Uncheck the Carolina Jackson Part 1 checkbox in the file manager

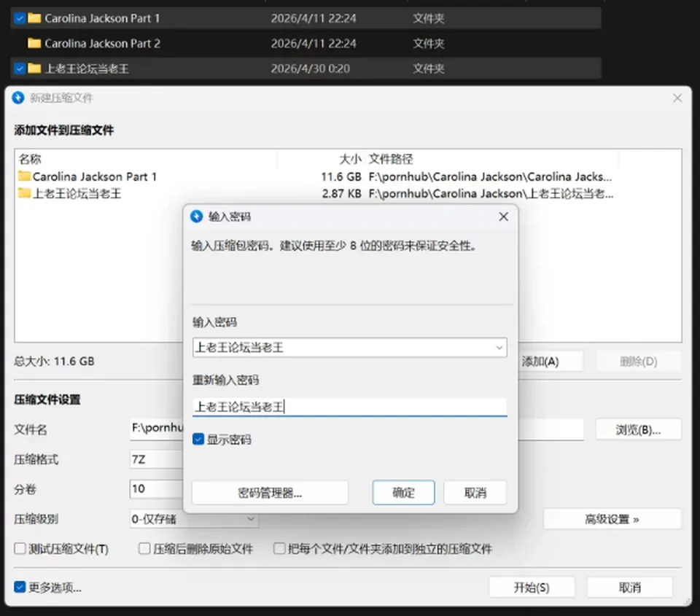pyautogui.click(x=19, y=18)
